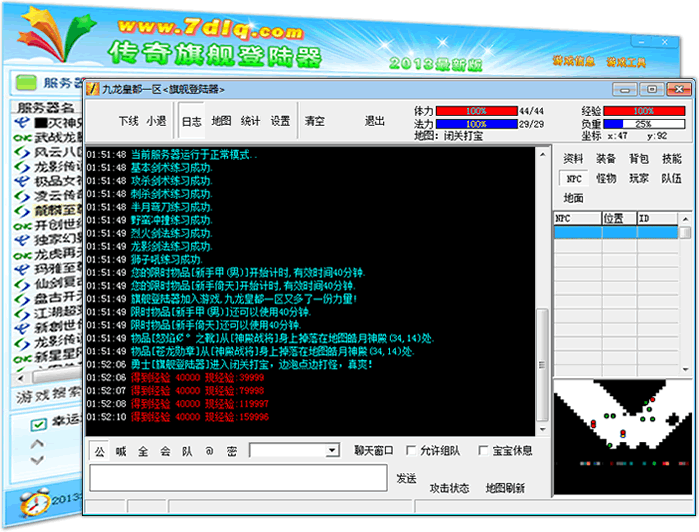Click the chat message input field

tap(237, 479)
